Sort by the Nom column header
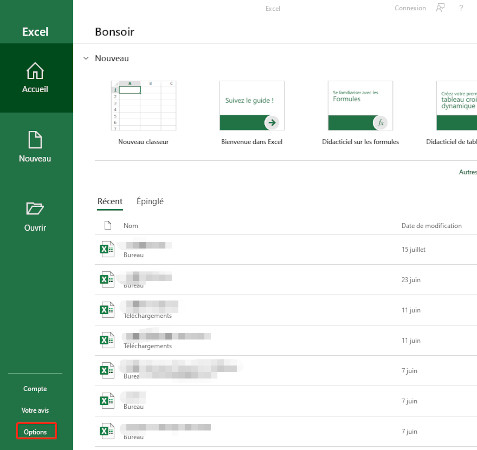 (x=131, y=226)
